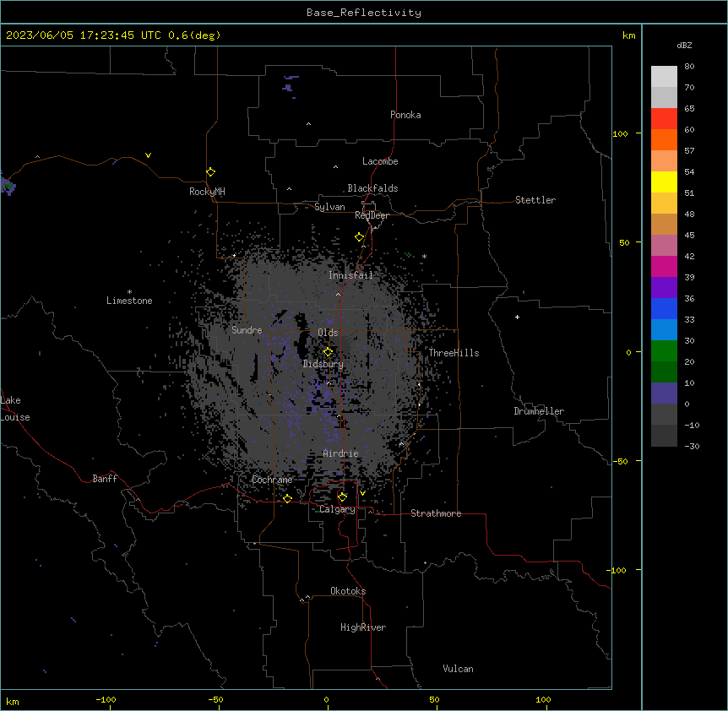Select the dark green 20 dBZ swatch
Viewport: 728px width, 711px height.
click(x=664, y=372)
